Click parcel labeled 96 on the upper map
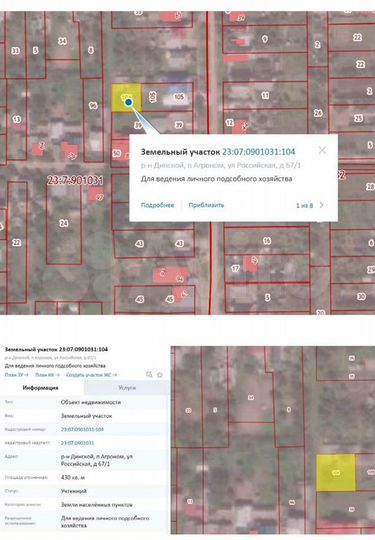 [x=93, y=105]
